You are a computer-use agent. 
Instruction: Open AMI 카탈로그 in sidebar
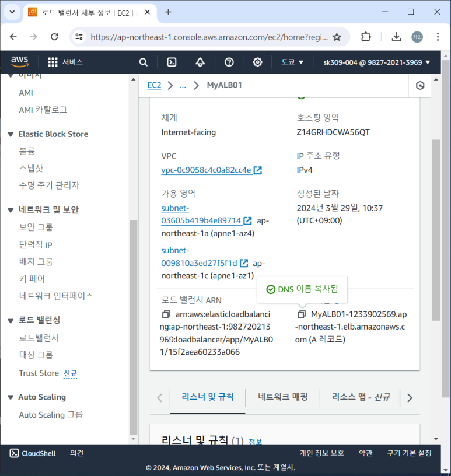pos(43,110)
